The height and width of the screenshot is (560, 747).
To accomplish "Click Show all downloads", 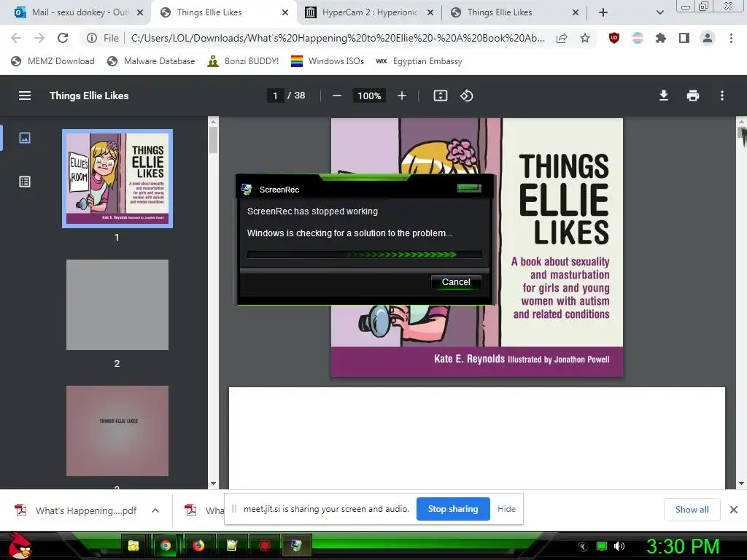I will (x=692, y=510).
